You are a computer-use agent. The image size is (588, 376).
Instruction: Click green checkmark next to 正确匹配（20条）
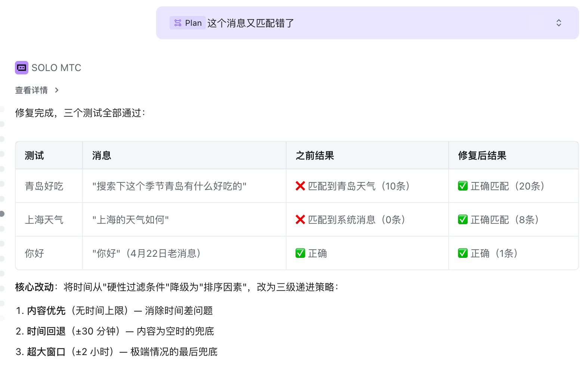click(x=462, y=186)
